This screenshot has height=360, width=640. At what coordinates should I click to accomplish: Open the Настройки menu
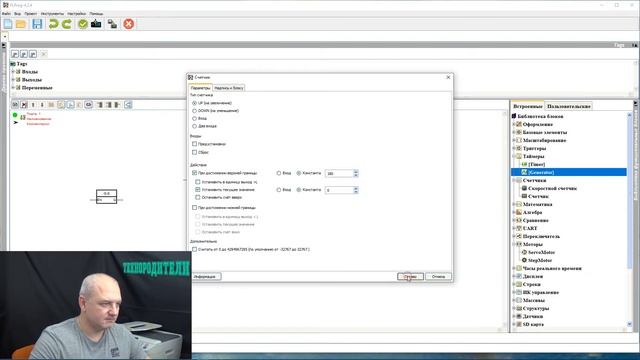pos(77,13)
